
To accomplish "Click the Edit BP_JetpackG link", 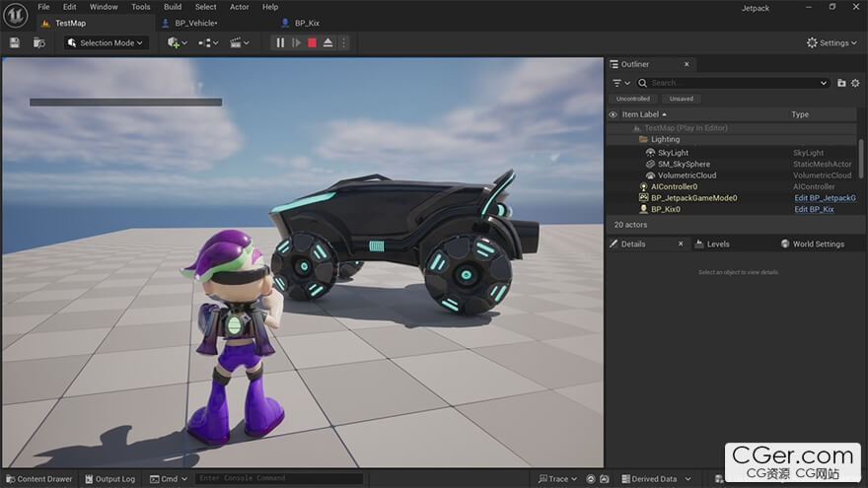I will click(825, 198).
